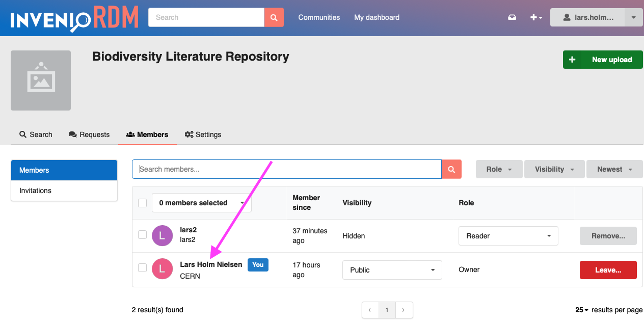
Task: Click the user silhouette on the account button
Action: pyautogui.click(x=567, y=17)
